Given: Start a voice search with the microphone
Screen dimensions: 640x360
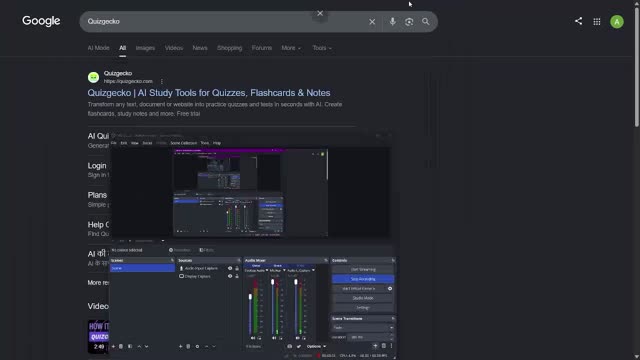Looking at the screenshot, I should pos(392,22).
